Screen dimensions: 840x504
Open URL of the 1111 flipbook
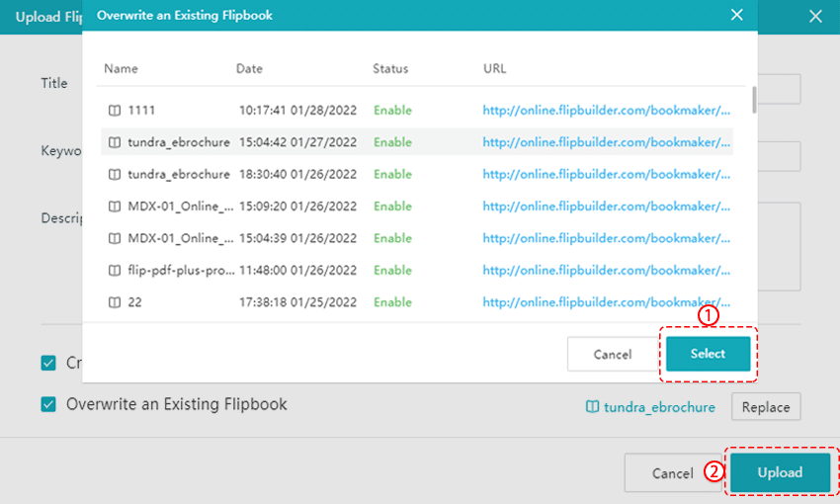pyautogui.click(x=607, y=111)
